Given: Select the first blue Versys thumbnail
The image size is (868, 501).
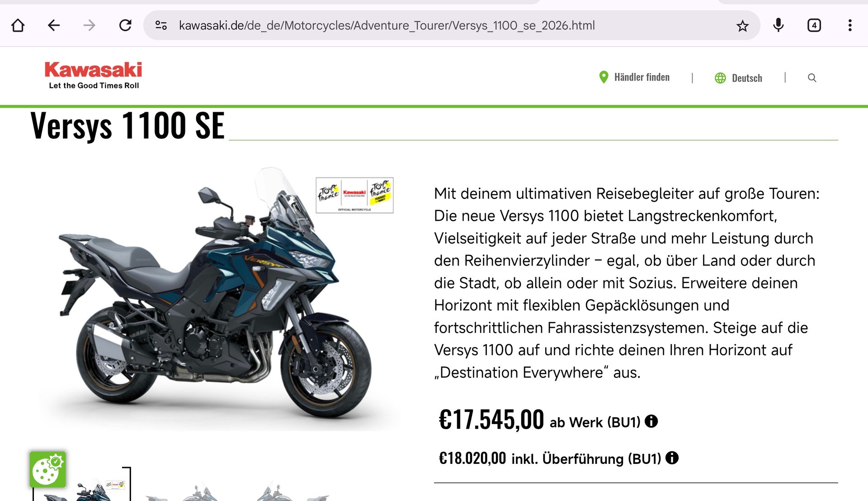Looking at the screenshot, I should pyautogui.click(x=82, y=485).
